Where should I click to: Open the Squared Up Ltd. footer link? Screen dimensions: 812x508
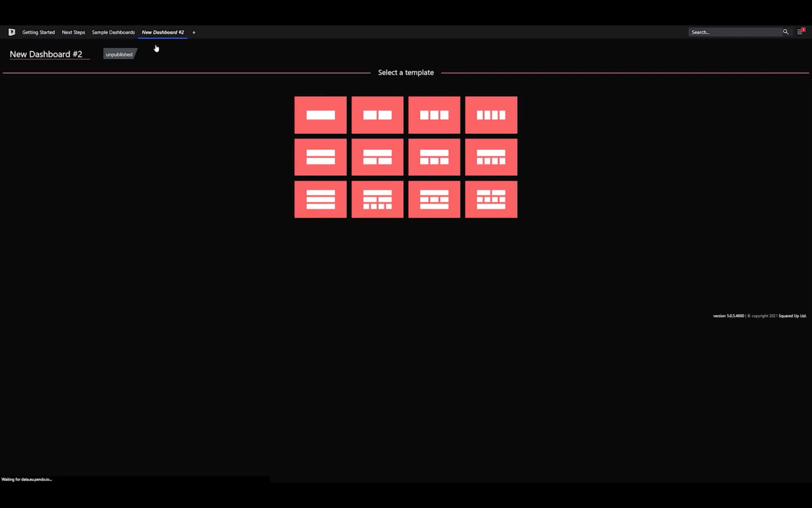click(x=792, y=316)
